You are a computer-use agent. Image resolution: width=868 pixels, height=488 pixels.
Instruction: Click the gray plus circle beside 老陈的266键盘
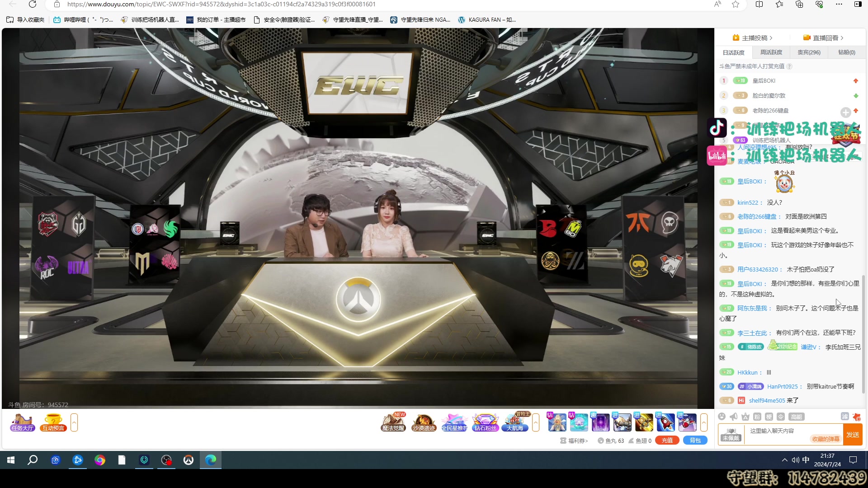845,113
